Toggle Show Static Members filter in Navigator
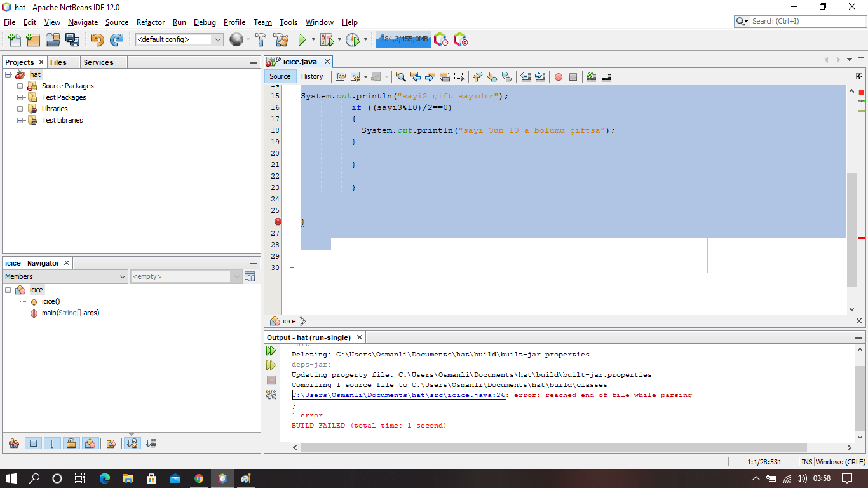 pos(53,444)
